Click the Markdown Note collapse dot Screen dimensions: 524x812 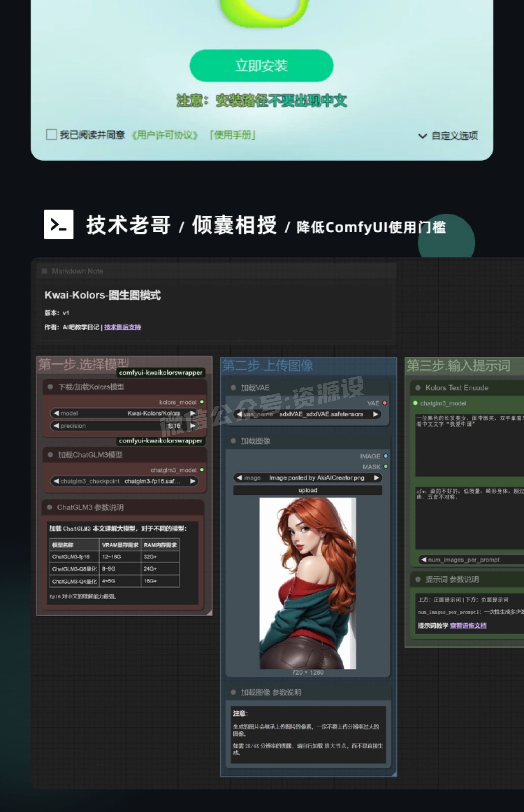[44, 271]
